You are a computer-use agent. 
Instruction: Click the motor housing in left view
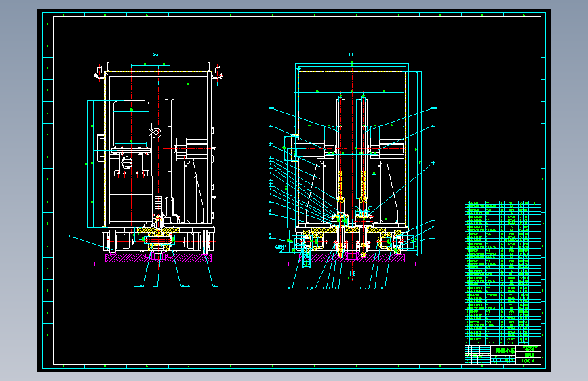[x=131, y=123]
